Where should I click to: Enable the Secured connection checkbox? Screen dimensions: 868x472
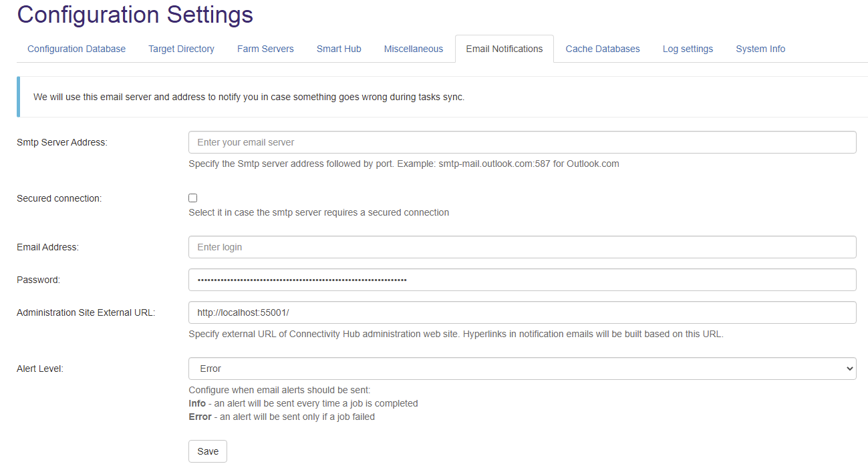coord(193,198)
